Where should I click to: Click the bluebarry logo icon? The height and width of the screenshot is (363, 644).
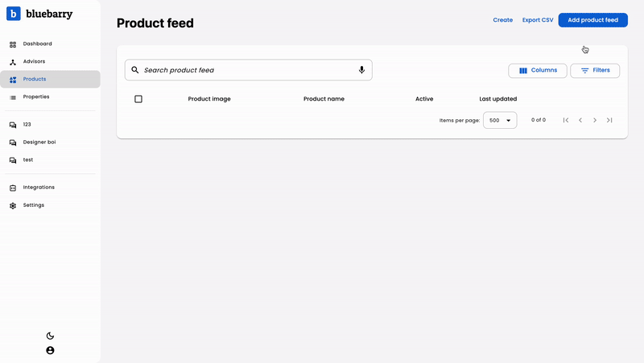tap(14, 14)
